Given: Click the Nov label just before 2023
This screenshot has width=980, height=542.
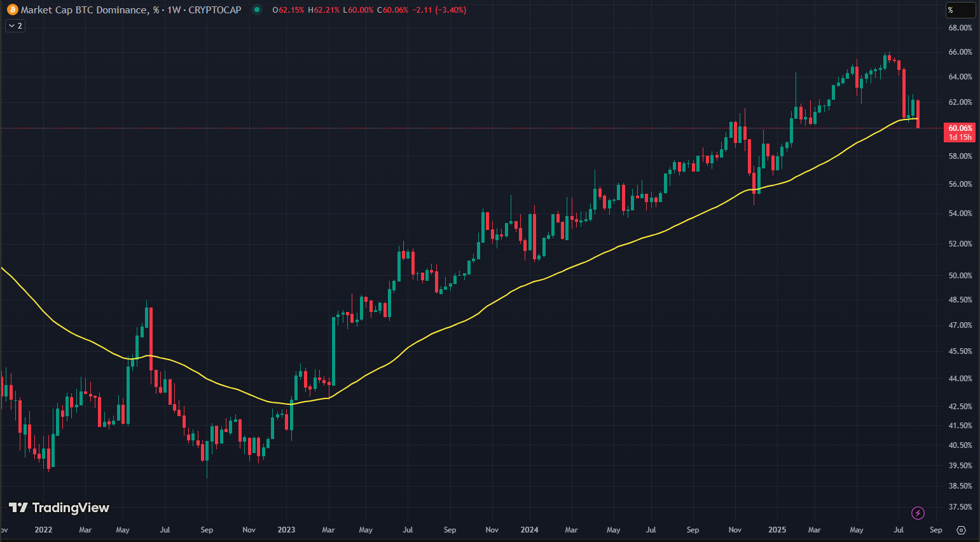Looking at the screenshot, I should tap(249, 530).
